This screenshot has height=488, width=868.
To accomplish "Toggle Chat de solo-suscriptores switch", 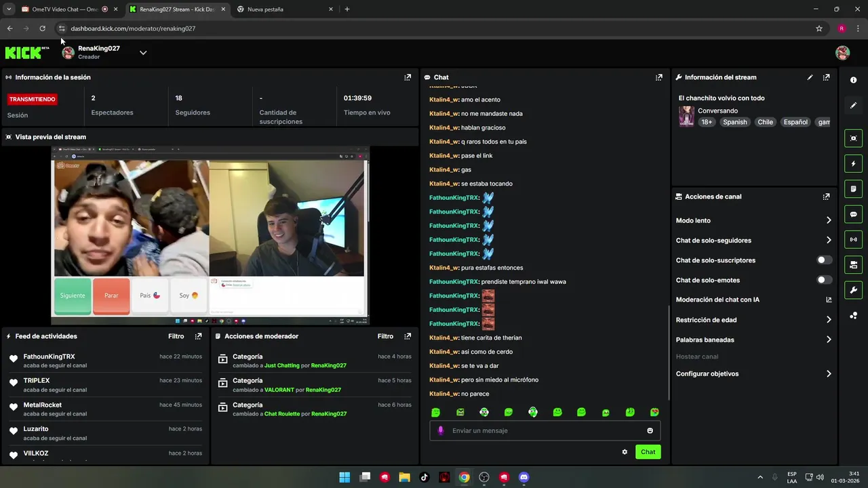I will [824, 260].
